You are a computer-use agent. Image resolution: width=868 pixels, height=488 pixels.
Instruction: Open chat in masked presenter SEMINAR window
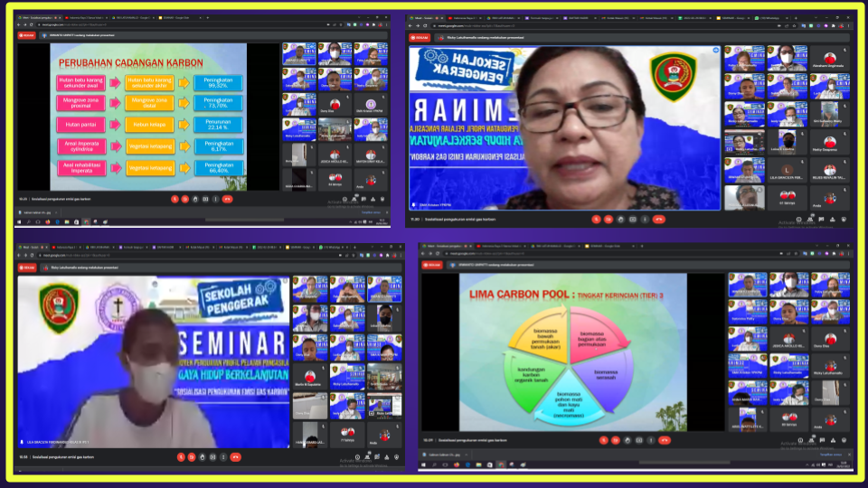(x=377, y=457)
